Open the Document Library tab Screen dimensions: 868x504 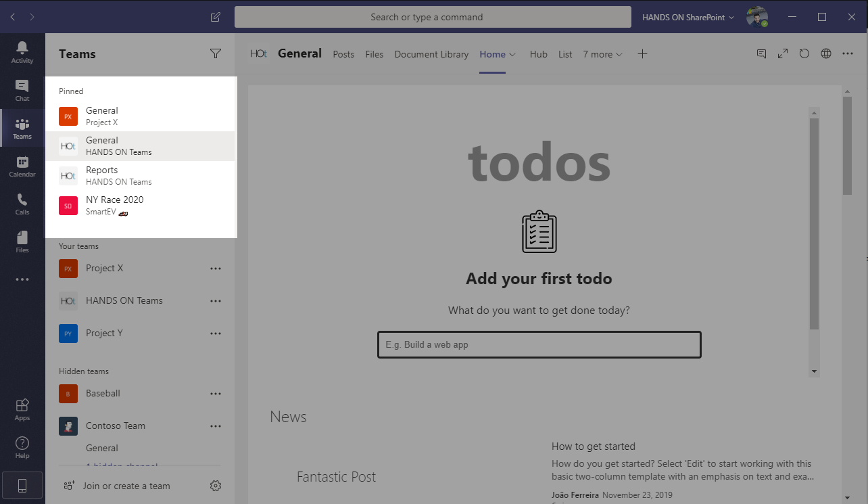click(431, 53)
